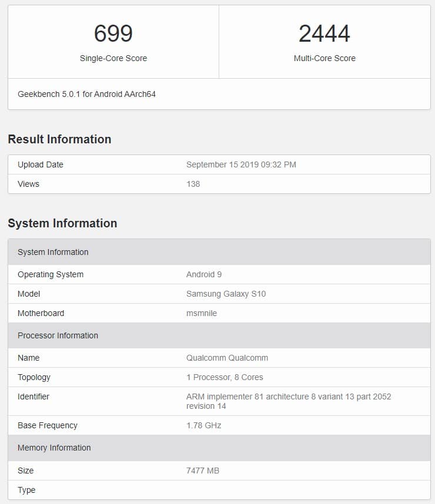Click the Single-Core Score value 699
The width and height of the screenshot is (435, 504).
pos(113,33)
